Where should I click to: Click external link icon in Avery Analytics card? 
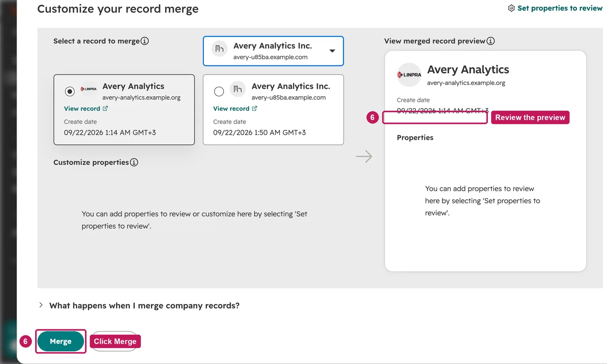click(x=105, y=109)
